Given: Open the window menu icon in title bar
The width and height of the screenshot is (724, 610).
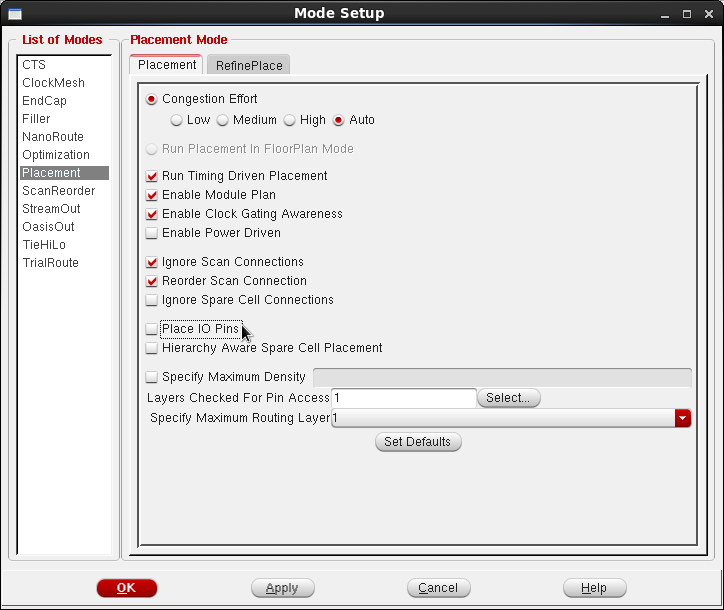Looking at the screenshot, I should pos(14,13).
